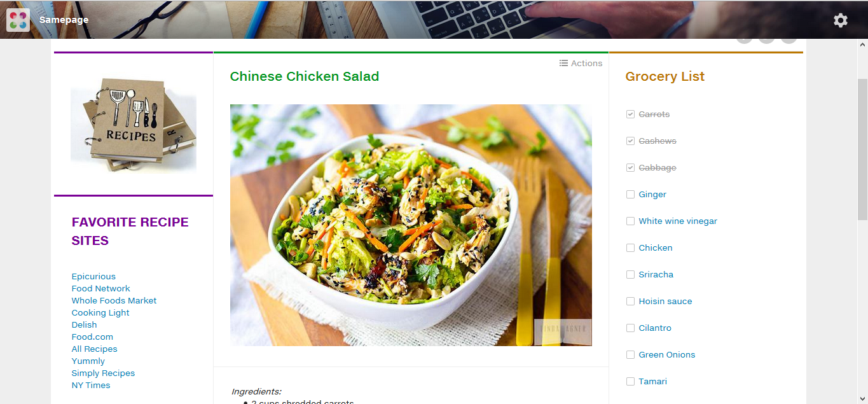Screen dimensions: 868x404
Task: Check the Hoisin sauce box
Action: [630, 302]
